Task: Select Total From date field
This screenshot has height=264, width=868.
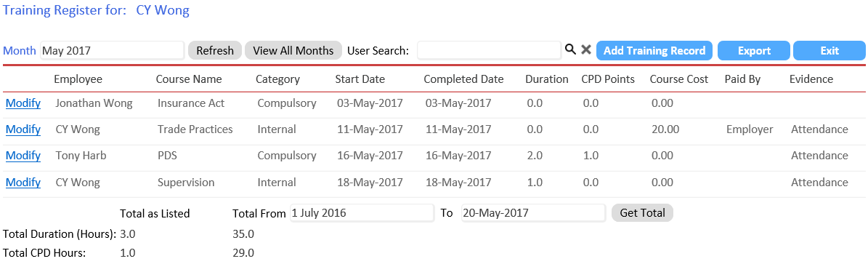Action: coord(362,213)
